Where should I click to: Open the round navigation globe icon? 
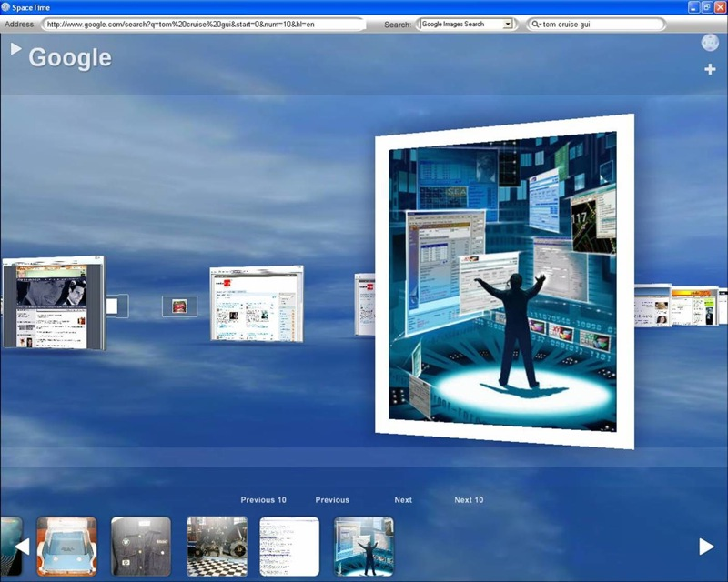710,43
